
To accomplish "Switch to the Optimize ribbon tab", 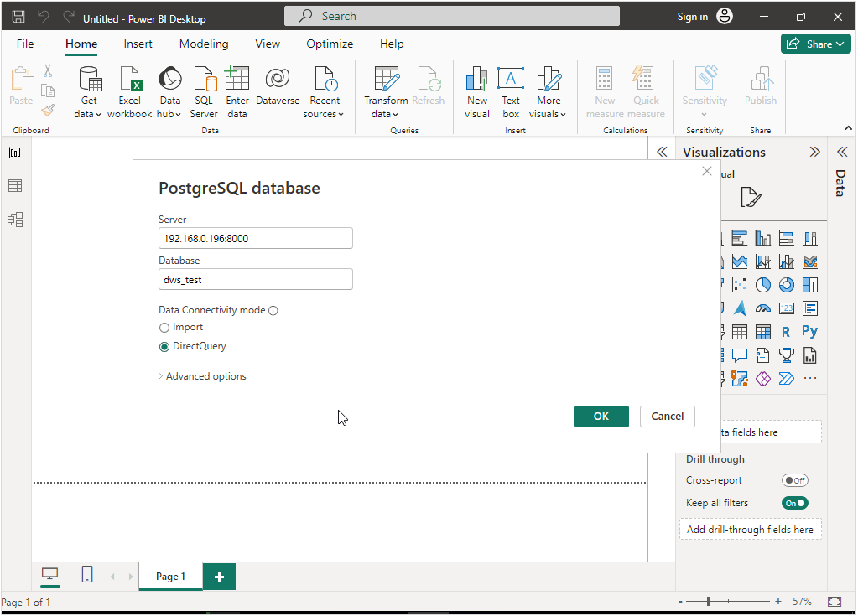I will (x=330, y=44).
